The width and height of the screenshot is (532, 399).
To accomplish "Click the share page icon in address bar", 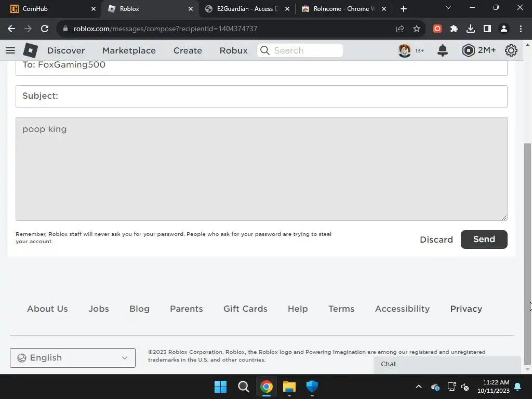I will (x=400, y=29).
